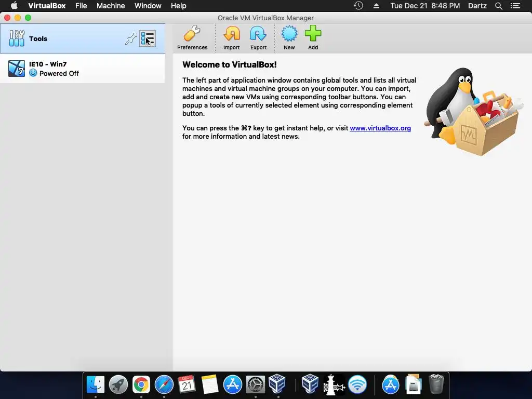This screenshot has width=532, height=399.
Task: Click the Powered Off status icon
Action: pos(33,73)
